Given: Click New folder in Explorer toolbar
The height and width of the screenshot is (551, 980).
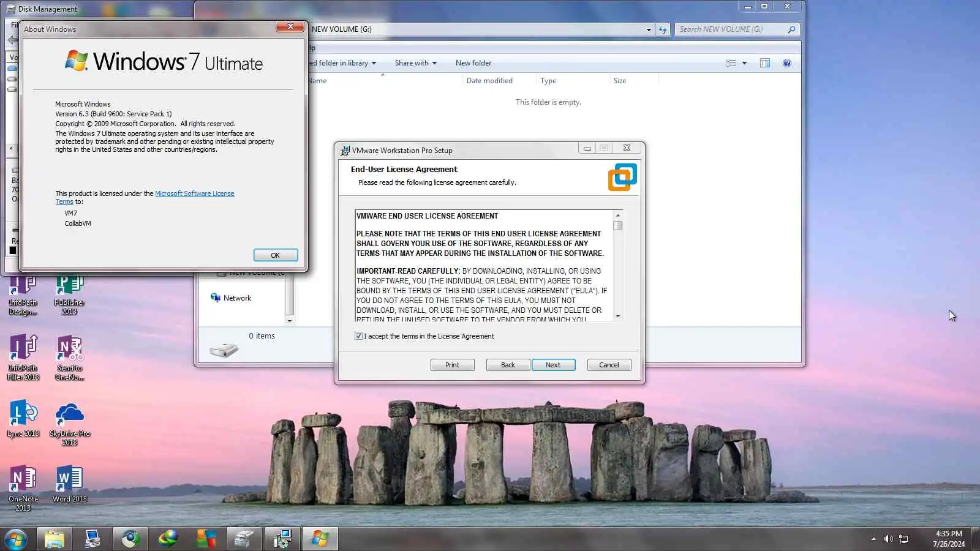Looking at the screenshot, I should [x=473, y=63].
